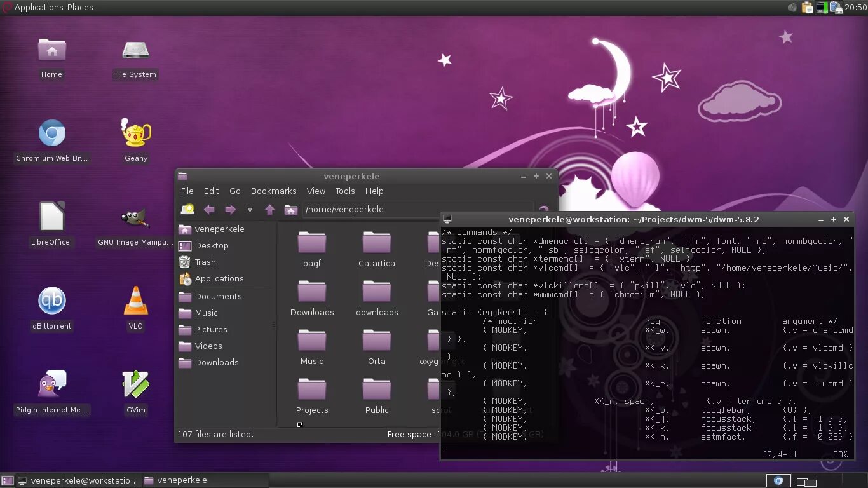
Task: Select the Orta folder
Action: point(377,346)
